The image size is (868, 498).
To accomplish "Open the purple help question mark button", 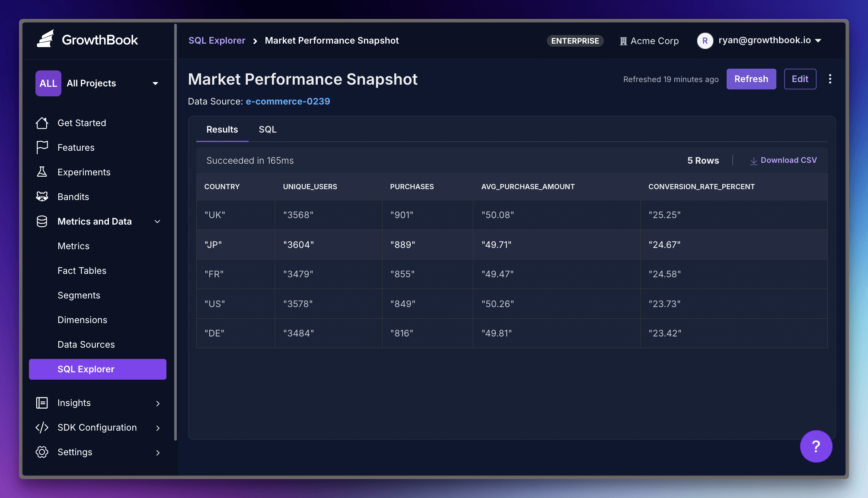I will pyautogui.click(x=816, y=446).
